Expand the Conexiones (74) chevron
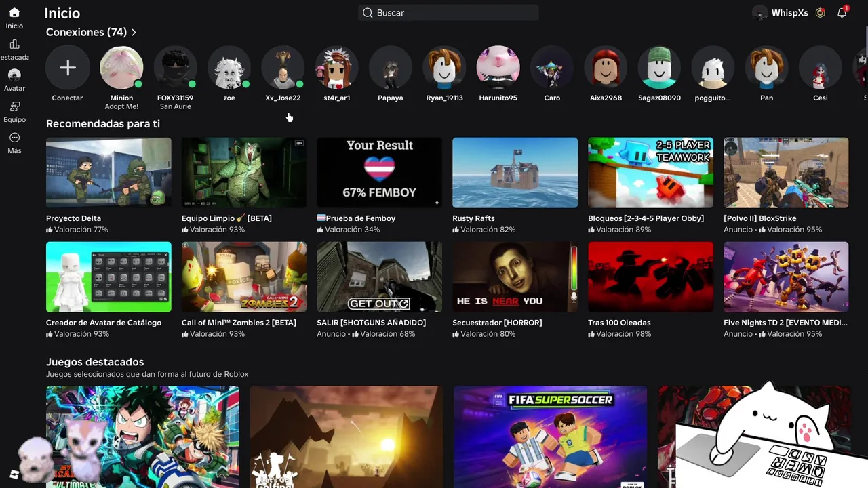868x488 pixels. [x=134, y=32]
